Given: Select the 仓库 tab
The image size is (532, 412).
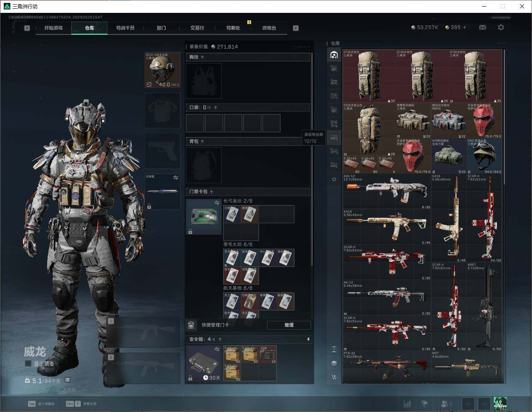Looking at the screenshot, I should point(90,28).
